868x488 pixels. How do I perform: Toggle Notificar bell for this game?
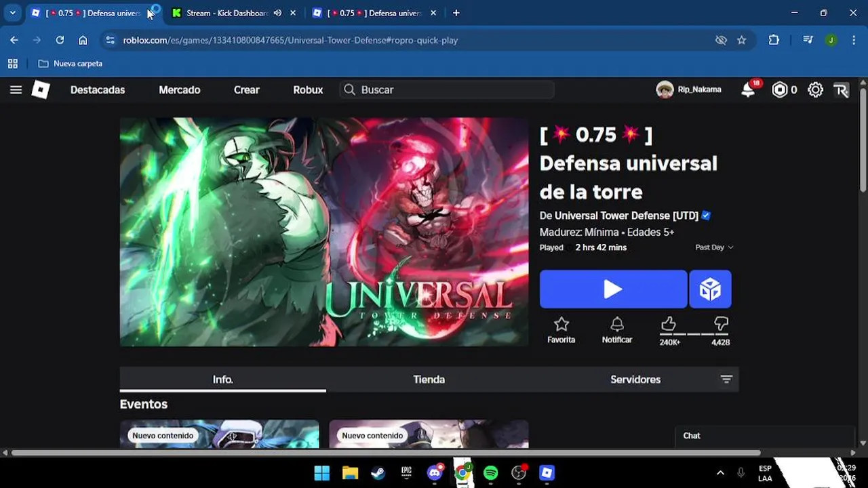pyautogui.click(x=617, y=331)
